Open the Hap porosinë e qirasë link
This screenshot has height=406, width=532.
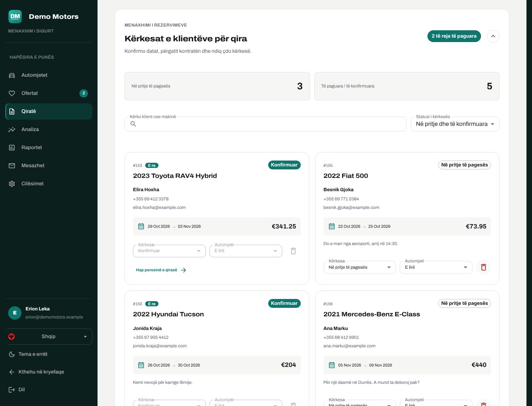point(161,270)
